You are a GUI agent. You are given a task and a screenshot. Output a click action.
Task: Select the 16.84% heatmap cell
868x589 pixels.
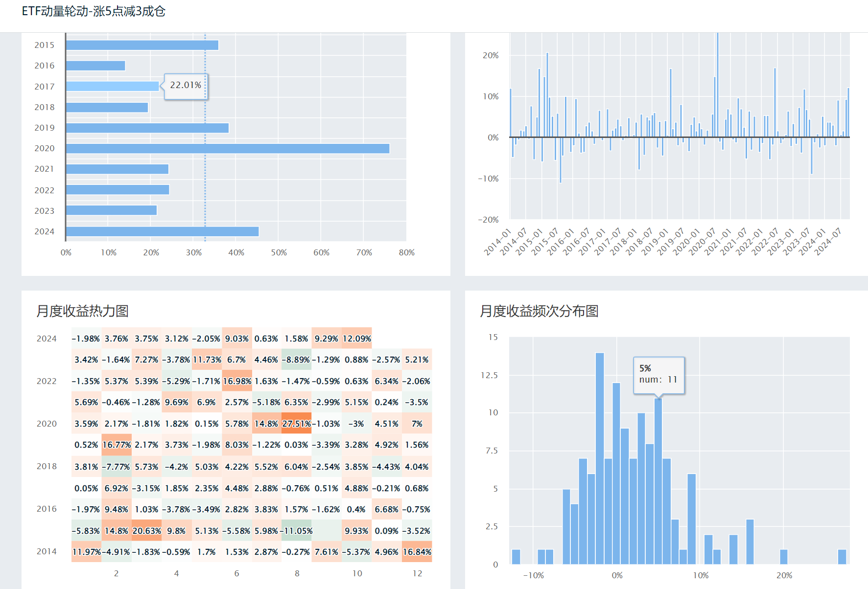point(417,552)
